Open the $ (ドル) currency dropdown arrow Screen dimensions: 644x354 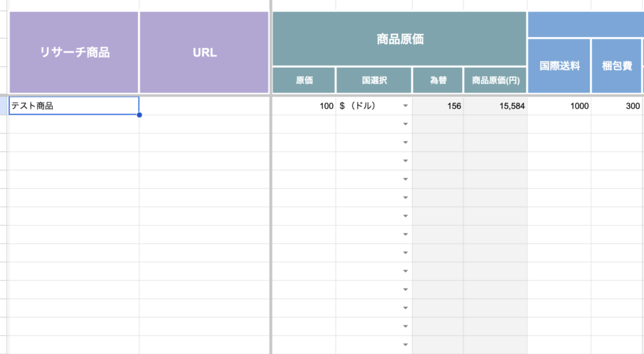(x=406, y=106)
